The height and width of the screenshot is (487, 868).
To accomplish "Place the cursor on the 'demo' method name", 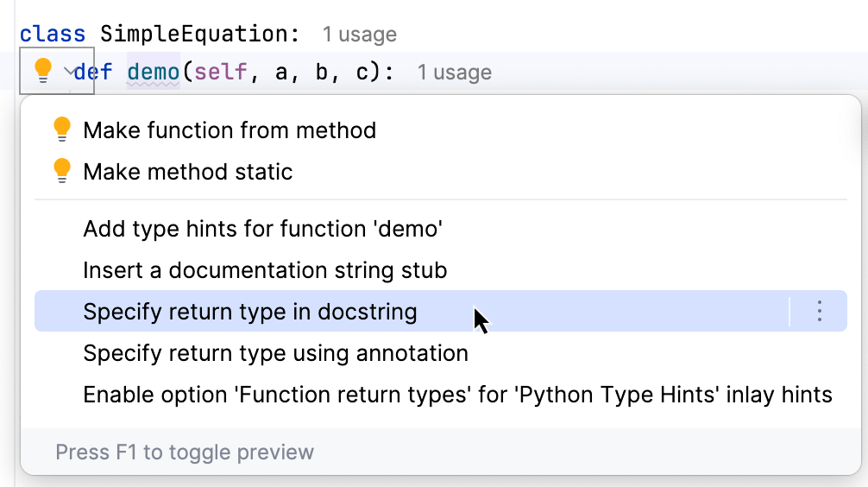I will point(153,72).
